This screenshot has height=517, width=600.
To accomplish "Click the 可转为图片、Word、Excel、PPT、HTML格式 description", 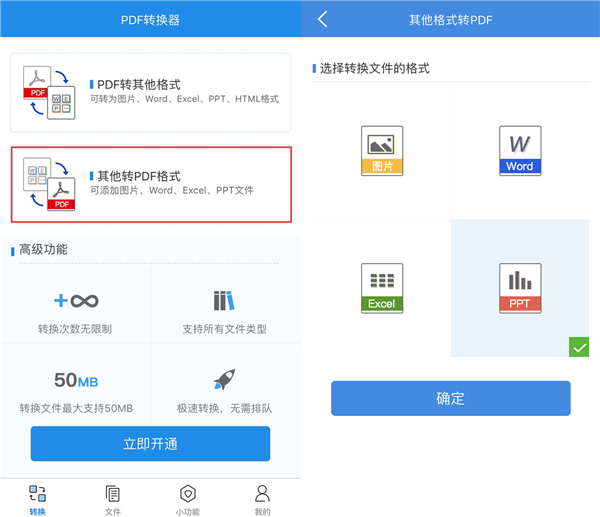I will pyautogui.click(x=184, y=99).
